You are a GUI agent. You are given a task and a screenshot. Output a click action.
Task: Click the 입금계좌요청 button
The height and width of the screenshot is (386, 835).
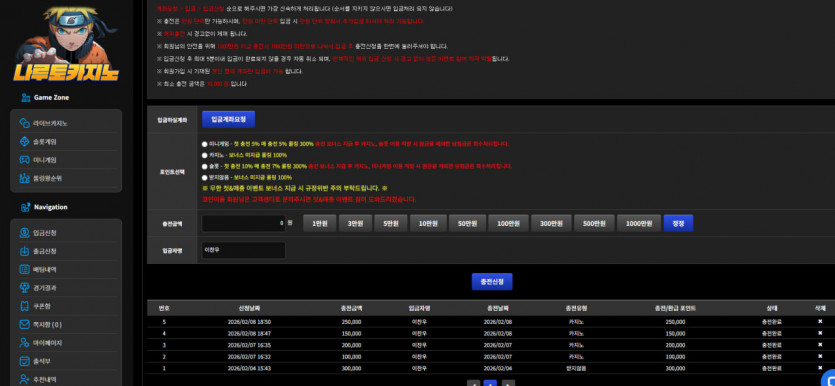coord(228,120)
